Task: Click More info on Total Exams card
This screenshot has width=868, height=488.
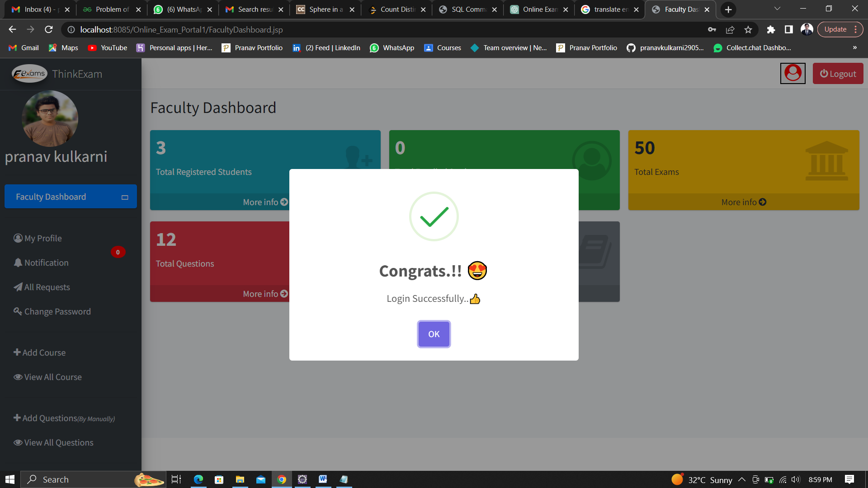Action: pos(743,202)
